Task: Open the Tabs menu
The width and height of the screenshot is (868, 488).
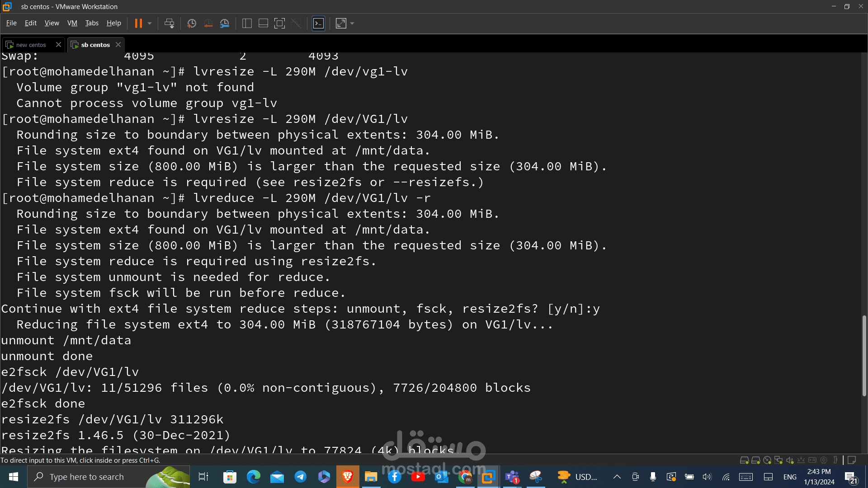Action: tap(92, 23)
